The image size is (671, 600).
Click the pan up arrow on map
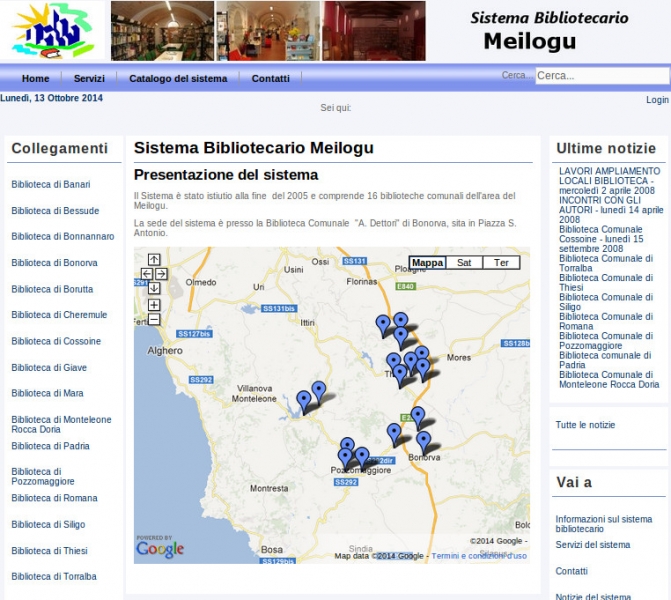point(154,259)
